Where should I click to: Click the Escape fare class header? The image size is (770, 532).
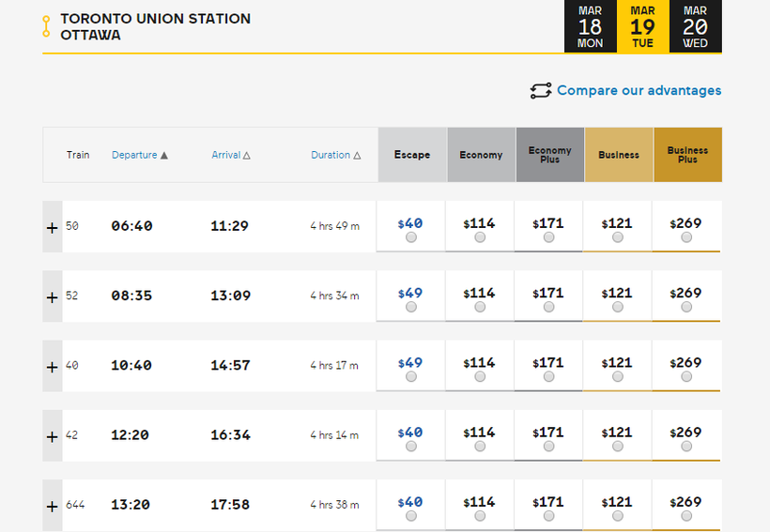point(412,155)
